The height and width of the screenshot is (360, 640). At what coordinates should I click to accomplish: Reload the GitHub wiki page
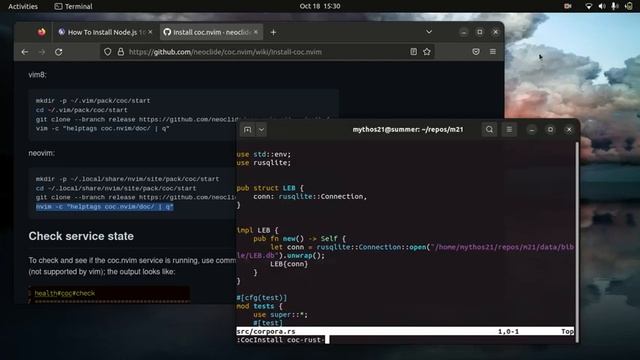(x=58, y=52)
